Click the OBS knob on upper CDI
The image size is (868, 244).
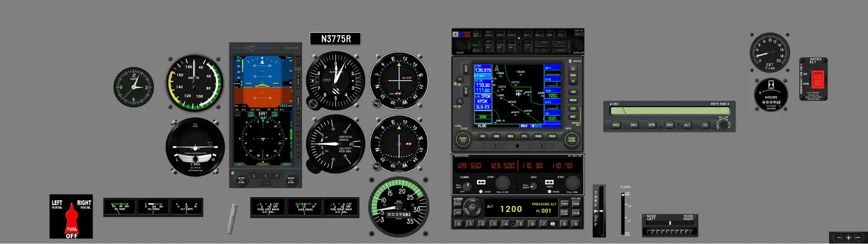[x=376, y=103]
